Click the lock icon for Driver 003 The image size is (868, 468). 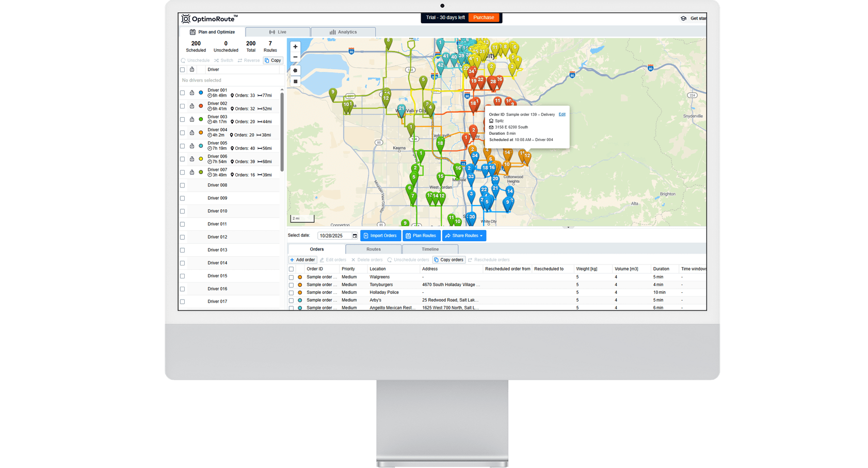(192, 119)
